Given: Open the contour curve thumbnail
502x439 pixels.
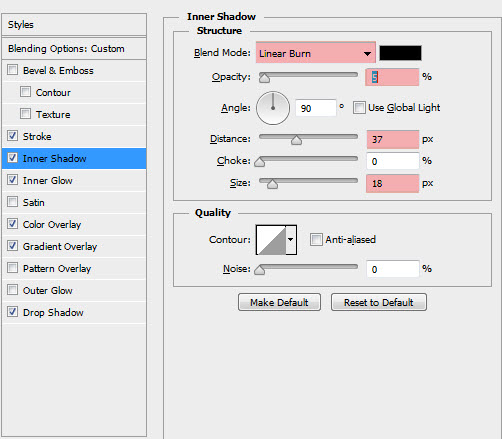Looking at the screenshot, I should (x=271, y=240).
